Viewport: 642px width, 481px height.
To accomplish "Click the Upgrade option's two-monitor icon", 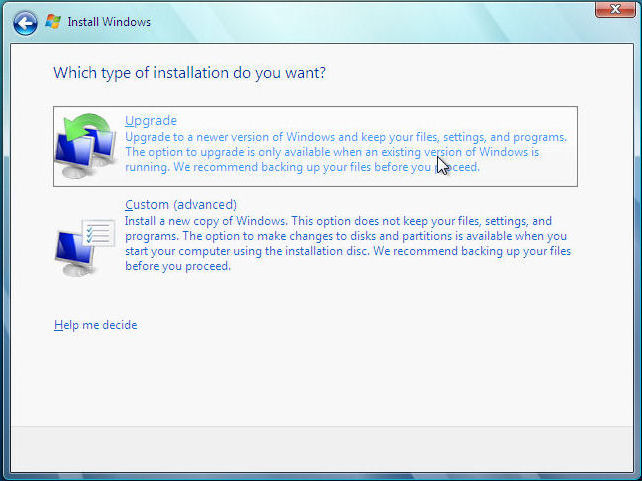I will tap(85, 146).
